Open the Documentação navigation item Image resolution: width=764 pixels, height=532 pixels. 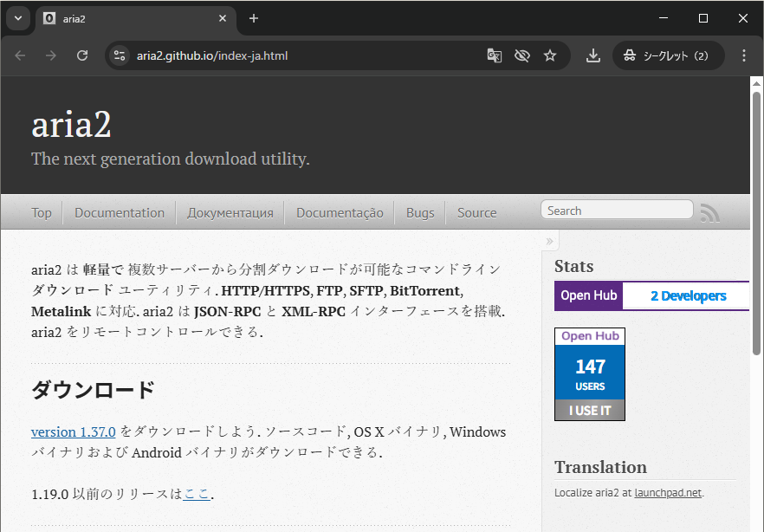pyautogui.click(x=340, y=213)
